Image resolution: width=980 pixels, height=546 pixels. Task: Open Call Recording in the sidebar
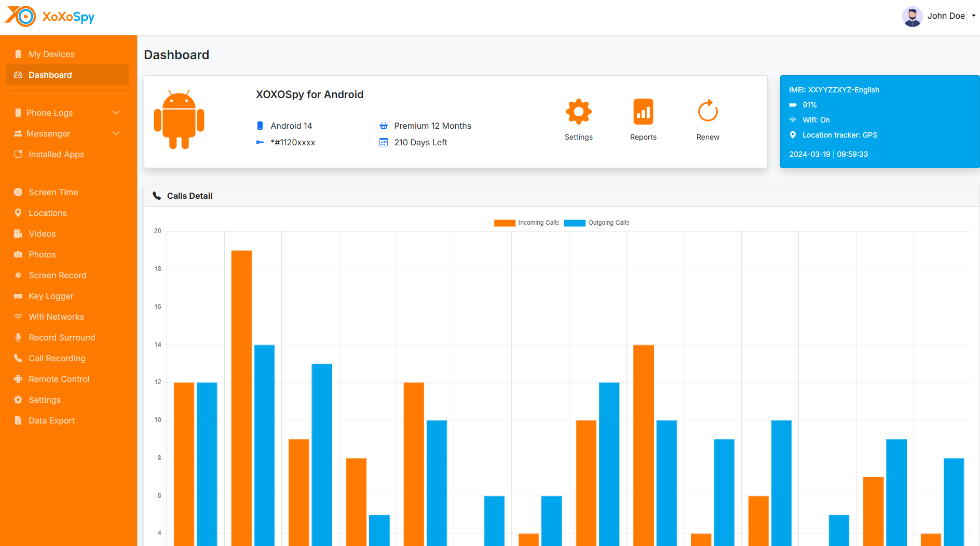point(67,358)
